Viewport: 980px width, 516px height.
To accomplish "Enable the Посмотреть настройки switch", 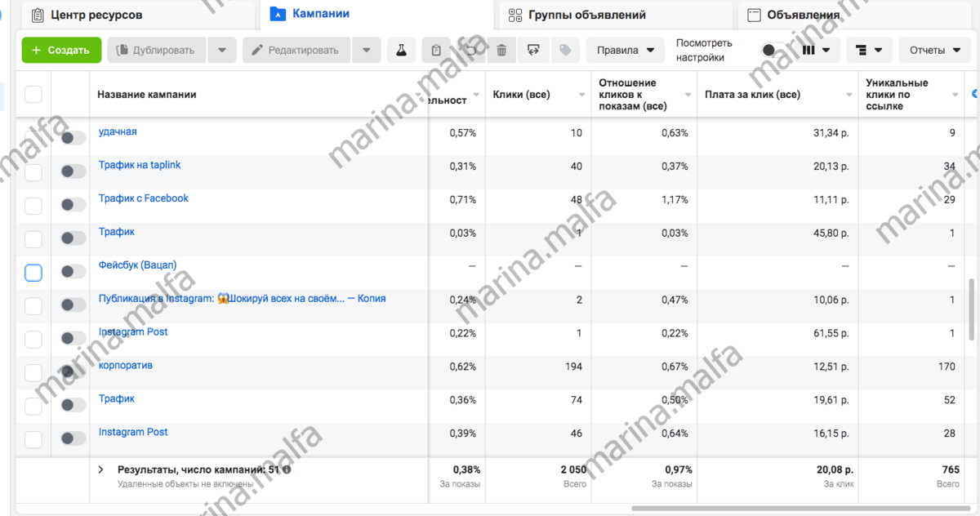I will [773, 50].
